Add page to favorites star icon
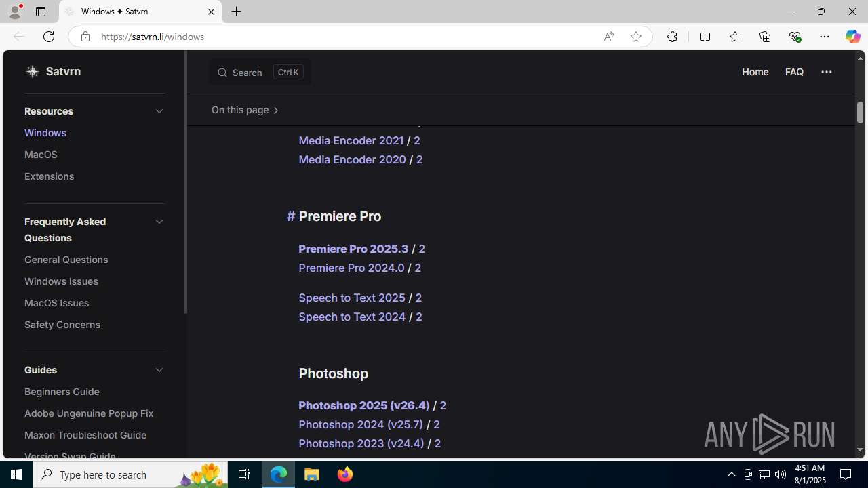868x488 pixels. coord(635,37)
